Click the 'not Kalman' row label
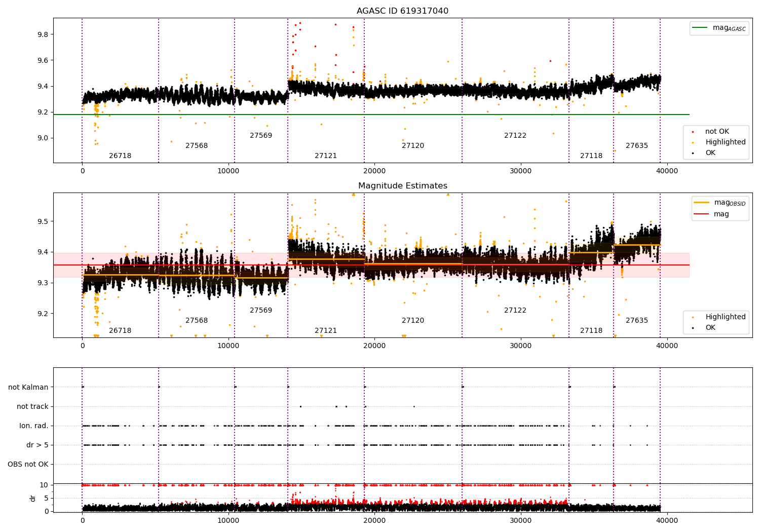 pos(28,387)
